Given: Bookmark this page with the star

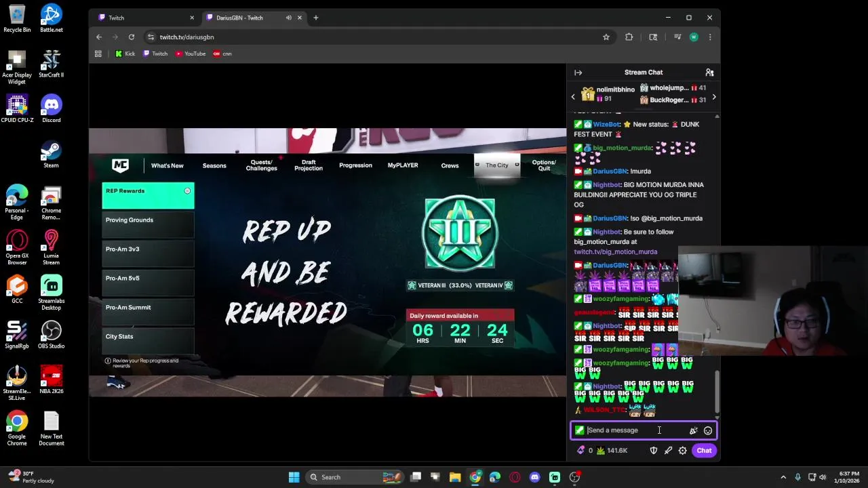Looking at the screenshot, I should coord(606,37).
